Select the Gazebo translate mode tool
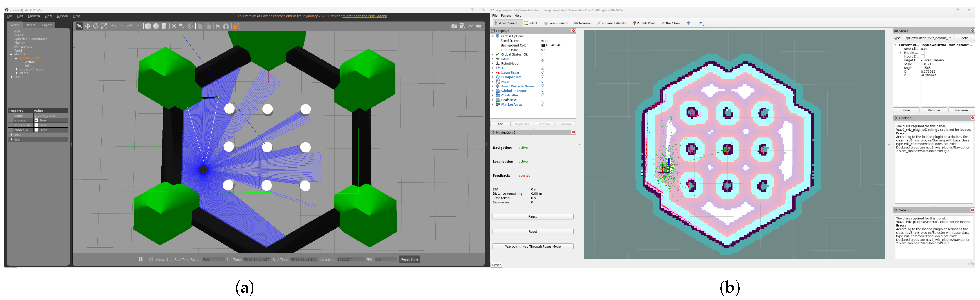The width and height of the screenshot is (980, 300). (x=87, y=26)
